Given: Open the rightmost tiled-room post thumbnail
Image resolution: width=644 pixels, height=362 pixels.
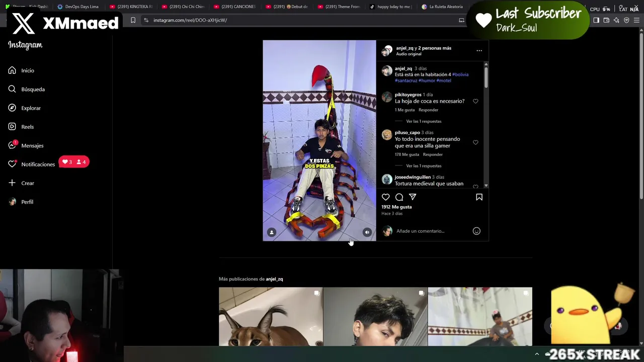Looking at the screenshot, I should click(480, 316).
